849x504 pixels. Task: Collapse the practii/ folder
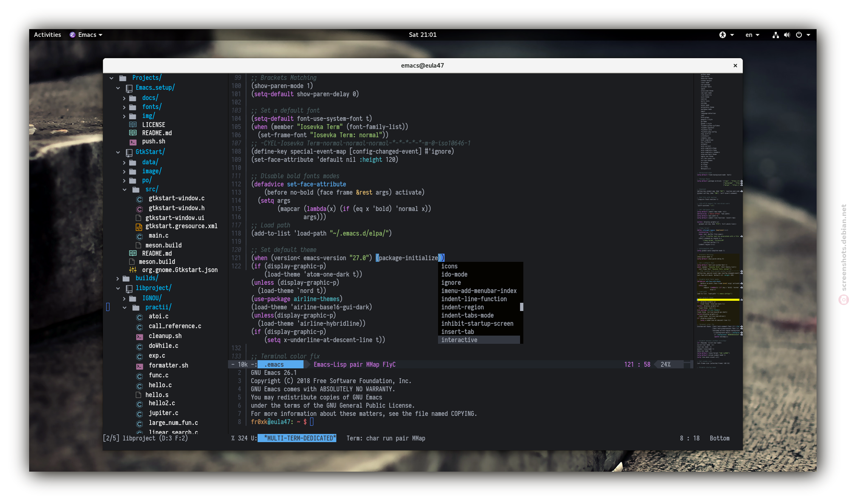click(124, 308)
